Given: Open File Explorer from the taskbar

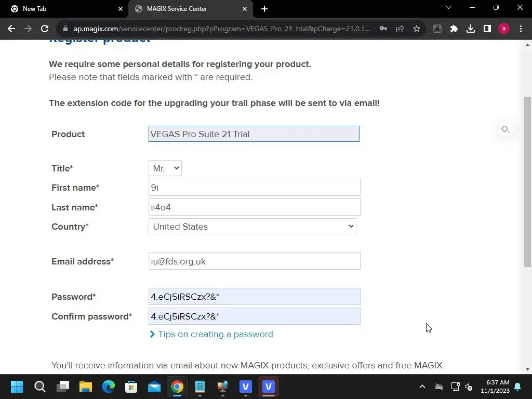Looking at the screenshot, I should point(86,387).
